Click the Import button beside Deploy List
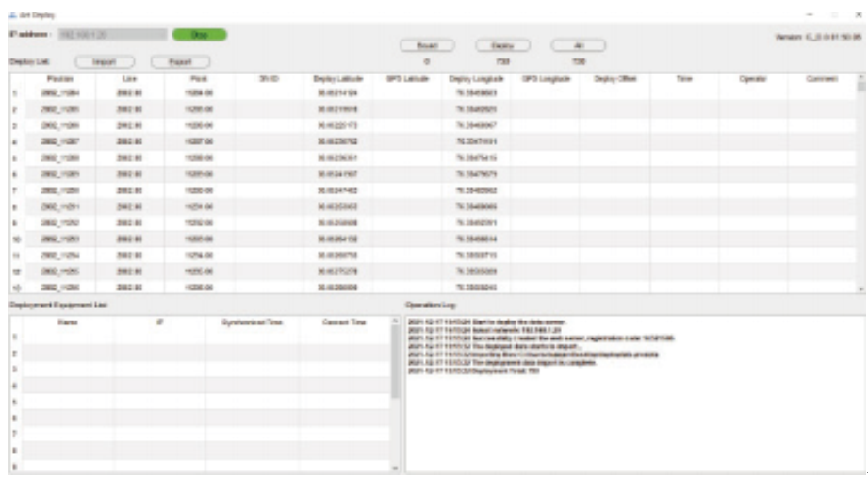The image size is (868, 478). (x=105, y=61)
